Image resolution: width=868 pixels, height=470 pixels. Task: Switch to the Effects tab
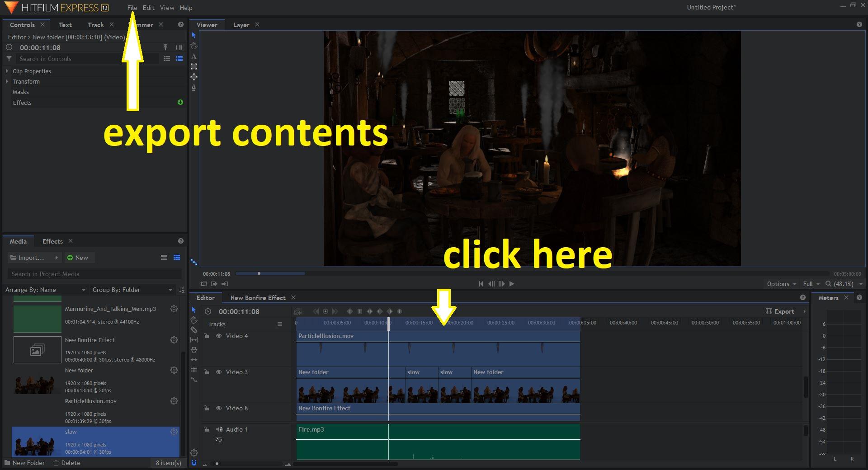click(52, 241)
